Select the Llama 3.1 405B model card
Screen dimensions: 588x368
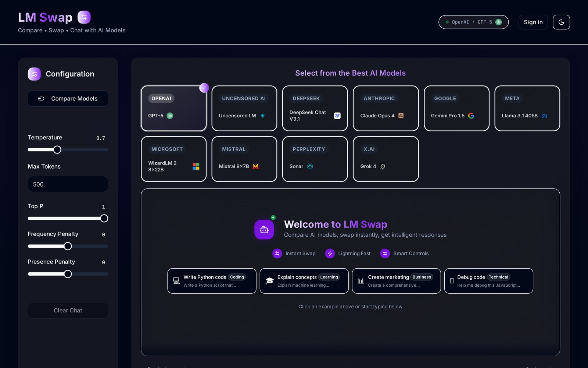point(527,108)
